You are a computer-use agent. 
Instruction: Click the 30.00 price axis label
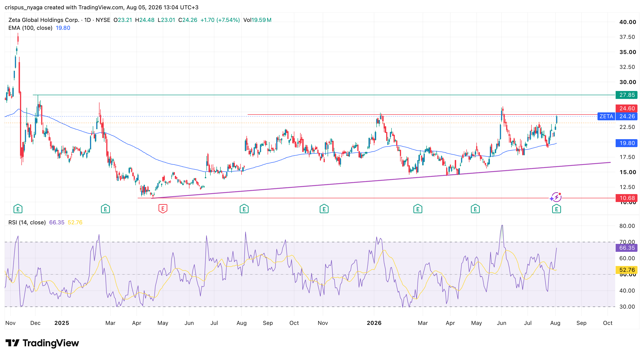coord(627,82)
